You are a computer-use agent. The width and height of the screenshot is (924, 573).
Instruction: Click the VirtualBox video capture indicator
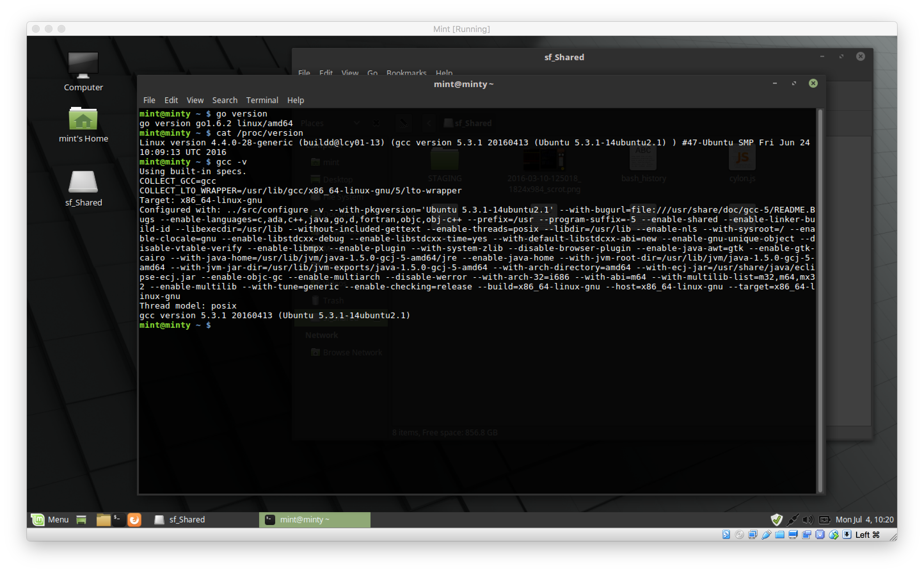807,535
